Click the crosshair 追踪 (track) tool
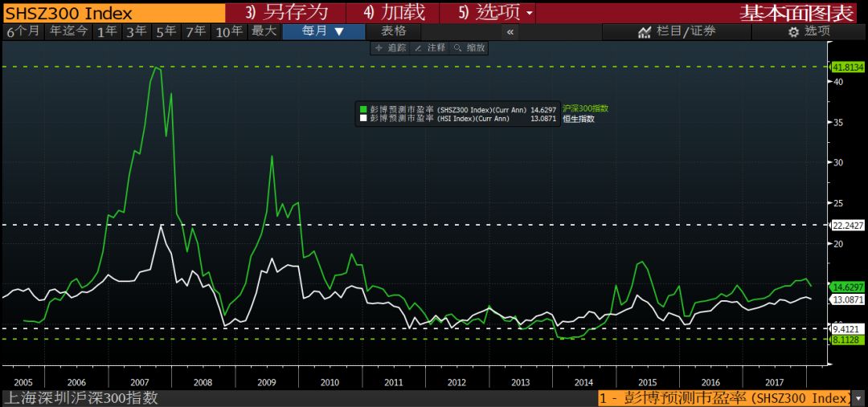The image size is (868, 407). point(391,48)
